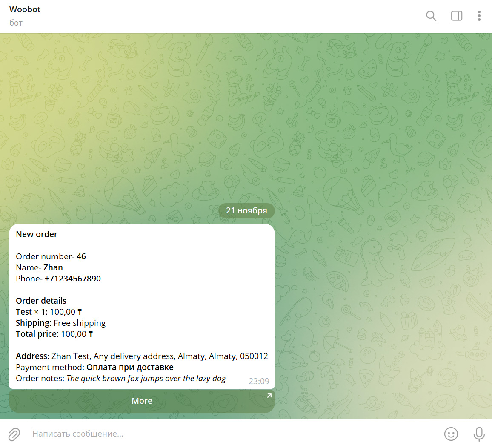Focus the message input field

point(235,434)
